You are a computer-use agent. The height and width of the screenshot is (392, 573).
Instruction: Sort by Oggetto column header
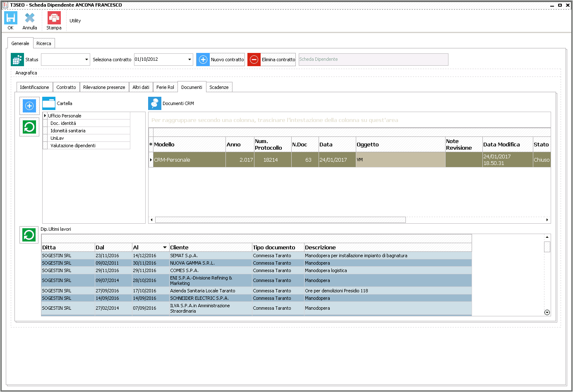(400, 144)
